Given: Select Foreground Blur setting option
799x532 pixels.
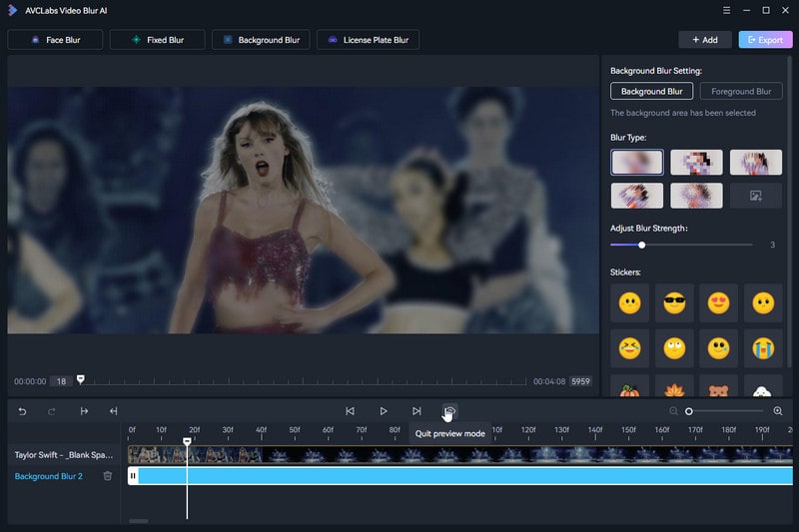Looking at the screenshot, I should pyautogui.click(x=741, y=91).
